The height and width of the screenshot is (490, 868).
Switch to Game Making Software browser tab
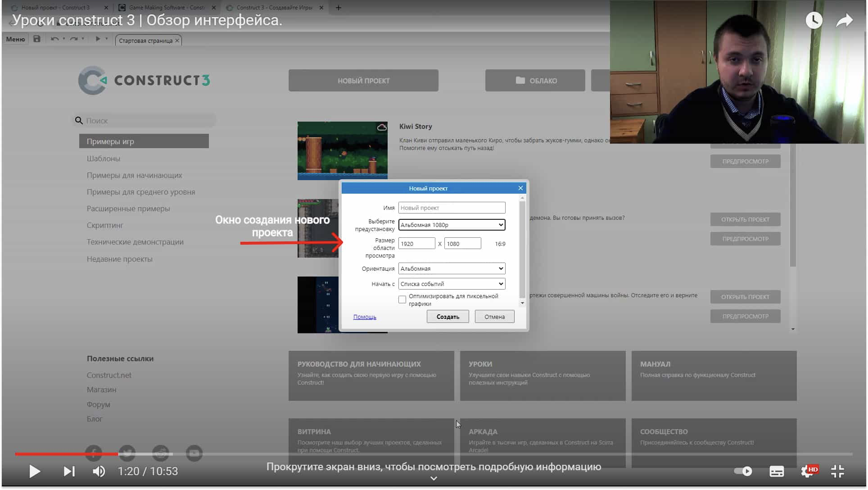click(167, 8)
